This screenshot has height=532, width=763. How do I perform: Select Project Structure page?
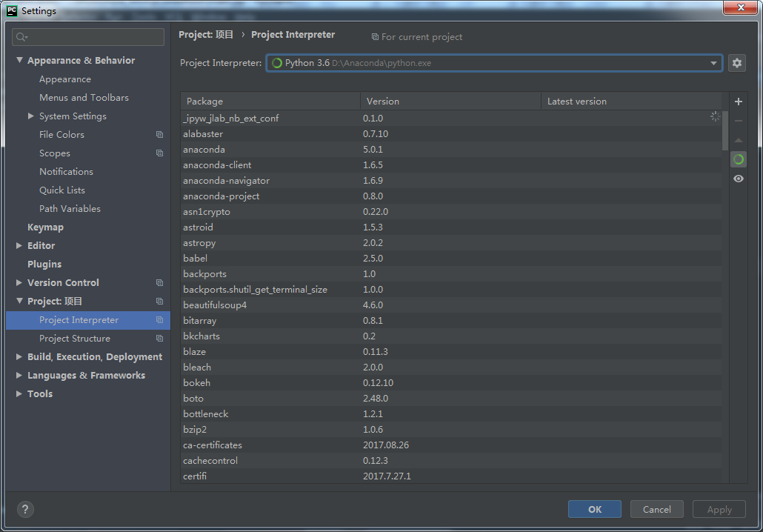point(88,339)
